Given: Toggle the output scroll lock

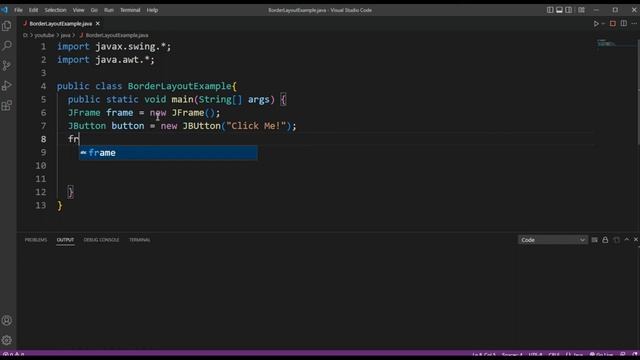Looking at the screenshot, I should (x=605, y=240).
